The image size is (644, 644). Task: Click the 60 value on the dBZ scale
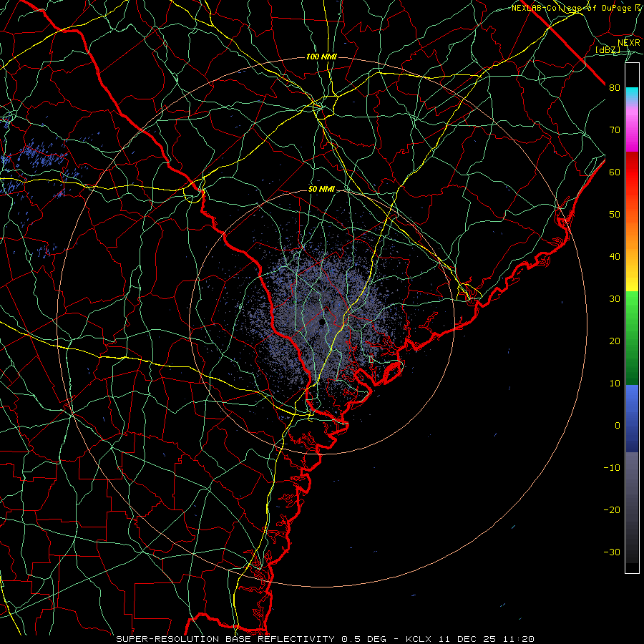click(x=615, y=172)
